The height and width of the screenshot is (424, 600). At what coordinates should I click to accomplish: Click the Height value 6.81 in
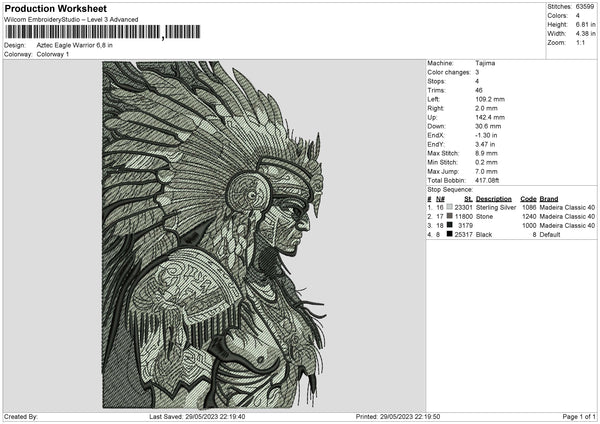click(585, 24)
